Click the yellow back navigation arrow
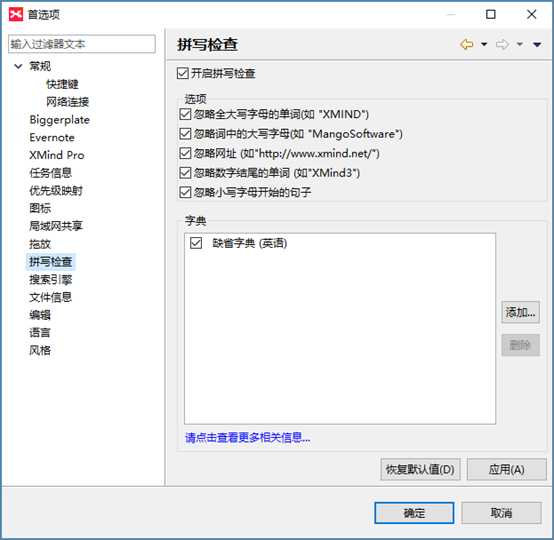The image size is (554, 540). pyautogui.click(x=467, y=45)
